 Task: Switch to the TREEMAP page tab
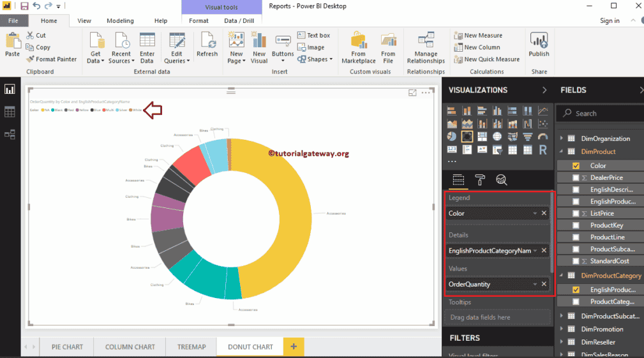point(191,347)
